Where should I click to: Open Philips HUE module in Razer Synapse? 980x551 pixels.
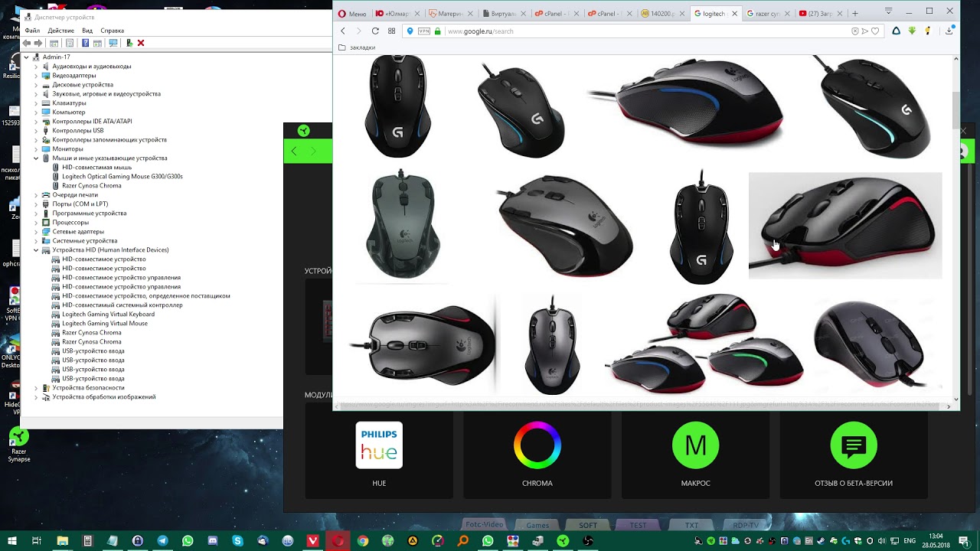click(379, 452)
